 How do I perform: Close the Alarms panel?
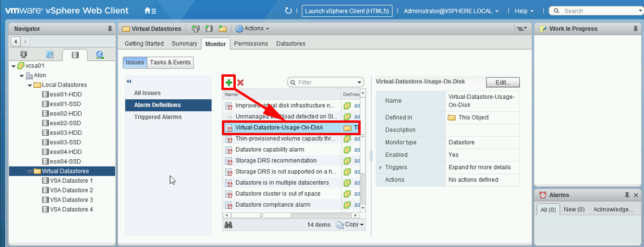pos(636,195)
